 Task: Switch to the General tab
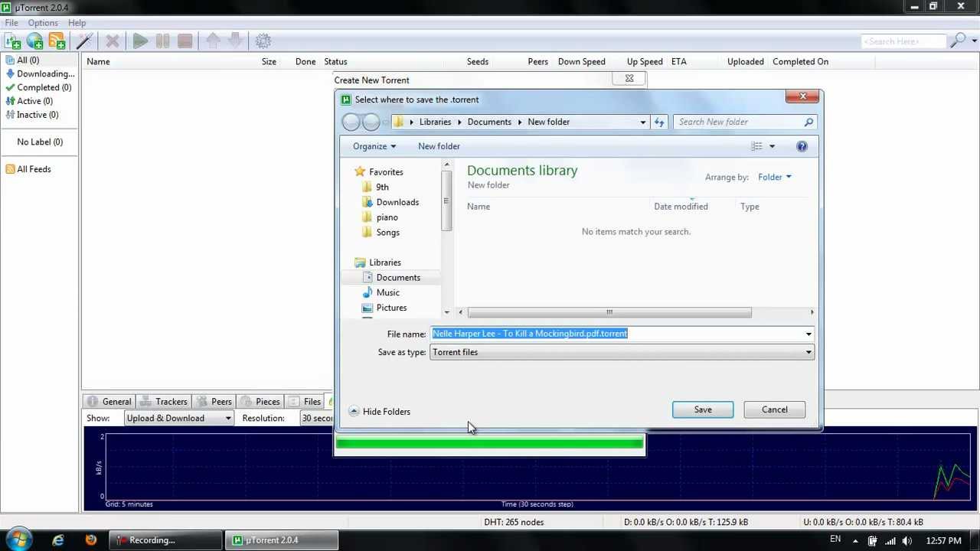click(109, 402)
